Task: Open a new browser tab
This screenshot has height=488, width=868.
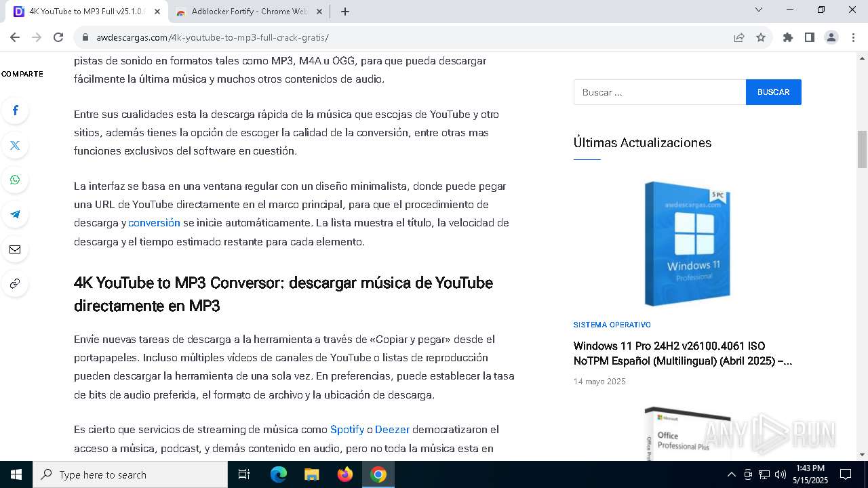Action: (345, 12)
